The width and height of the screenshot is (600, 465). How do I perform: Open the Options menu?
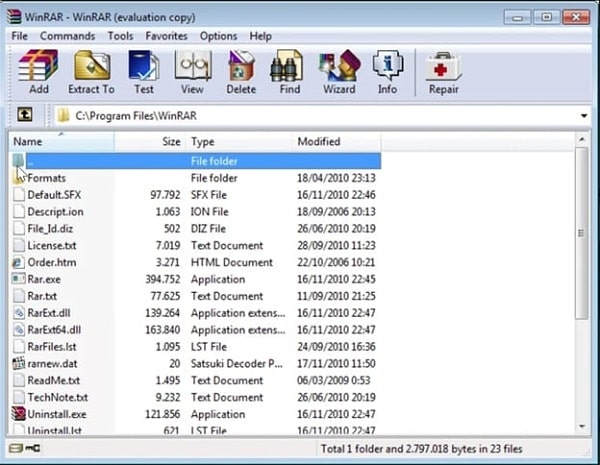(x=218, y=36)
